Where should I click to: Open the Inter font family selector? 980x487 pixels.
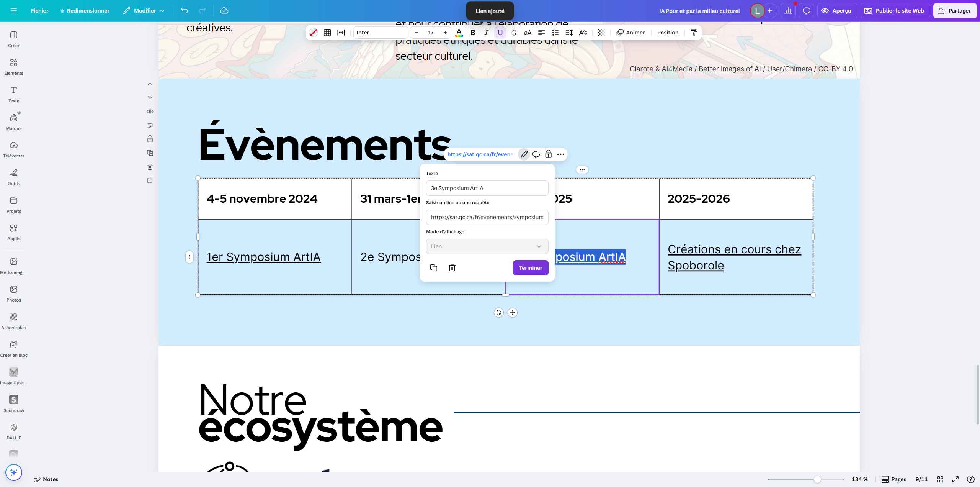pyautogui.click(x=380, y=33)
